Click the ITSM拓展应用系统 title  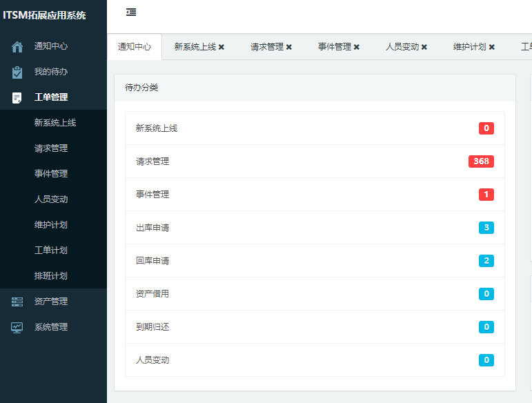[x=44, y=15]
